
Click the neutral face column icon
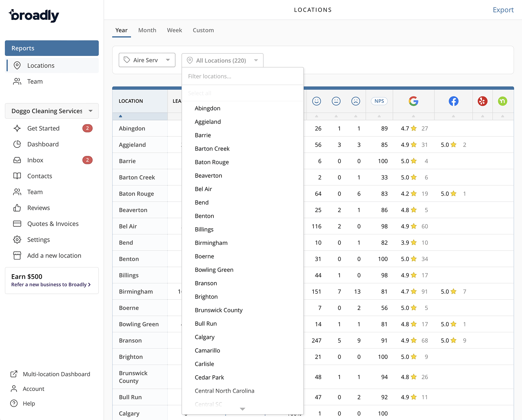point(336,101)
